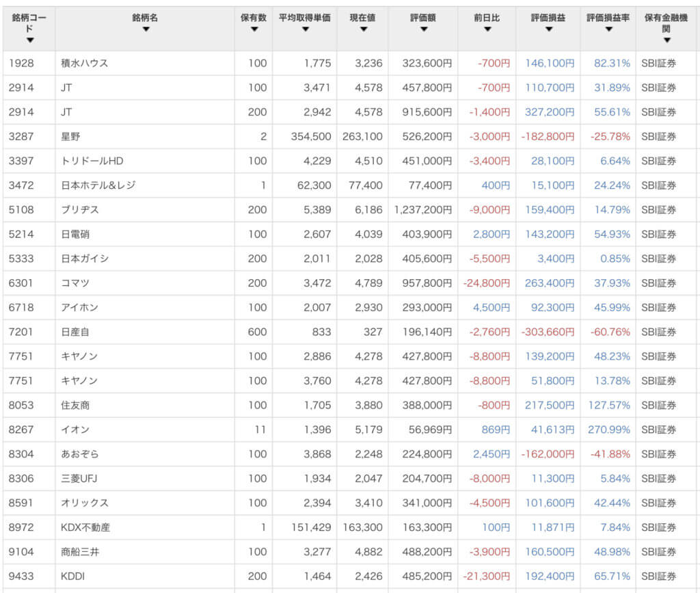Click stock code 8972 for KDX不動産
Image resolution: width=700 pixels, height=593 pixels.
pyautogui.click(x=21, y=527)
